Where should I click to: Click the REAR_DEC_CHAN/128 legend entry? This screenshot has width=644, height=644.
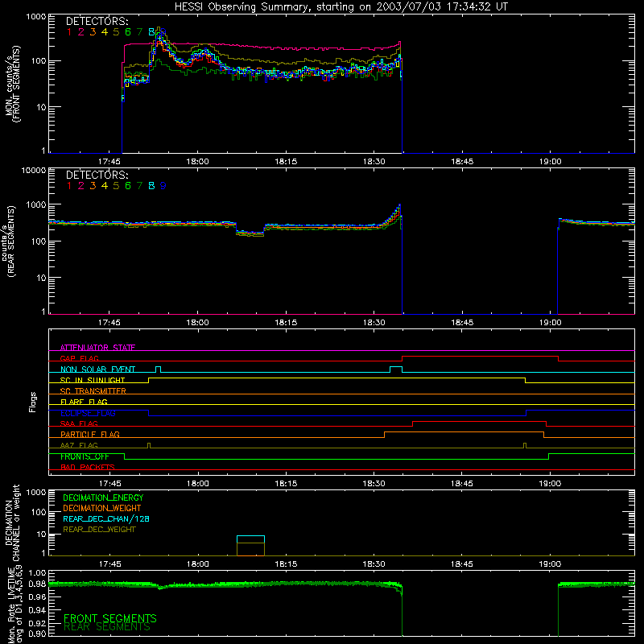106,518
